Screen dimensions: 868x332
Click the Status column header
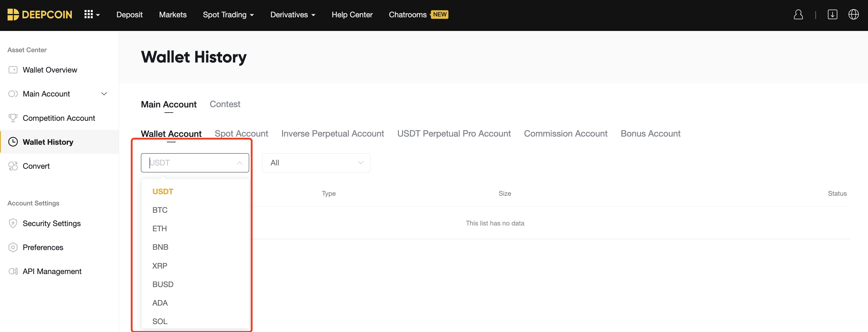[x=837, y=193]
